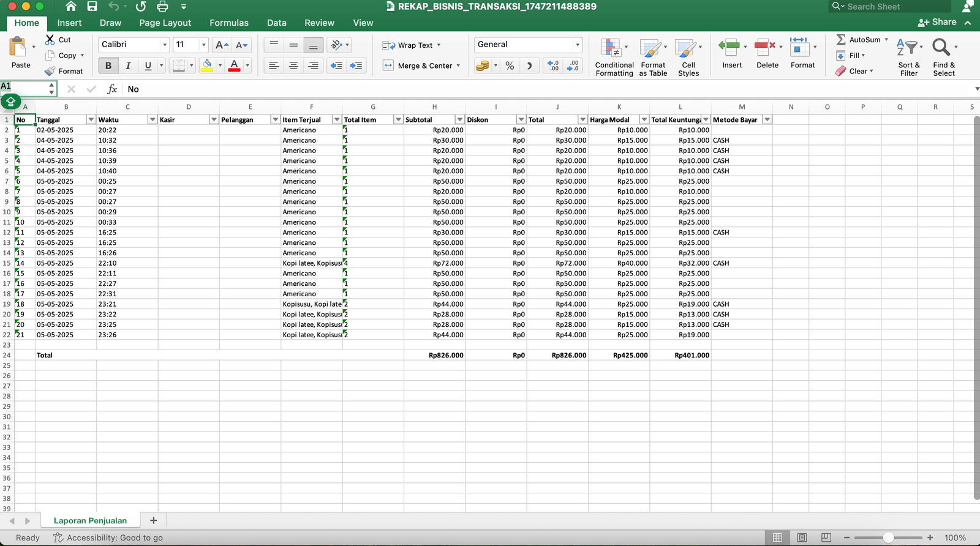
Task: Switch to Page Layout view in status bar
Action: click(x=802, y=537)
